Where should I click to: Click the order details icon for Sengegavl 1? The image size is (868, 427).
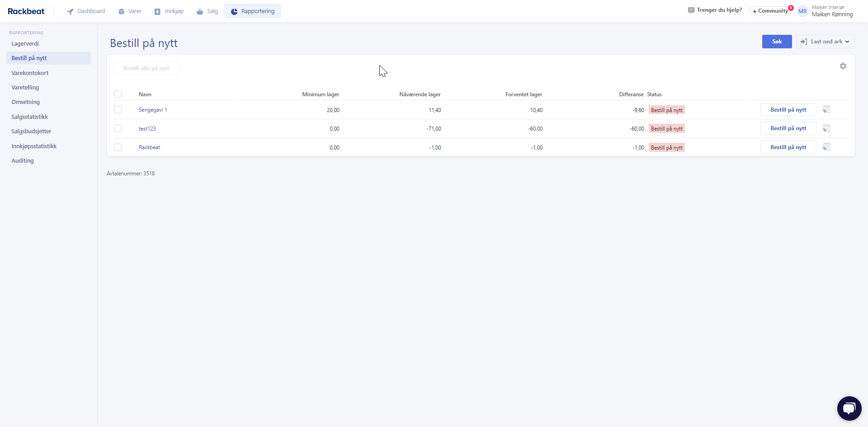(826, 109)
